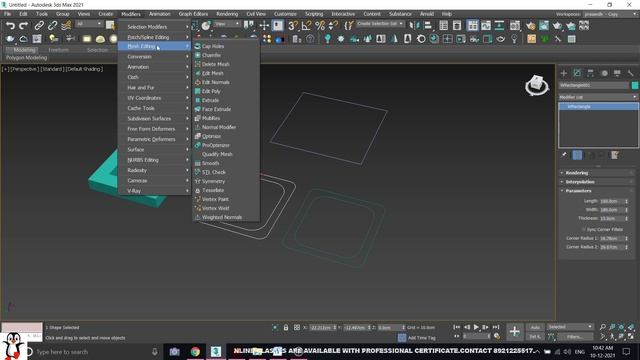The height and width of the screenshot is (360, 640).
Task: Open the Parametric Deformers submenu
Action: tap(155, 139)
